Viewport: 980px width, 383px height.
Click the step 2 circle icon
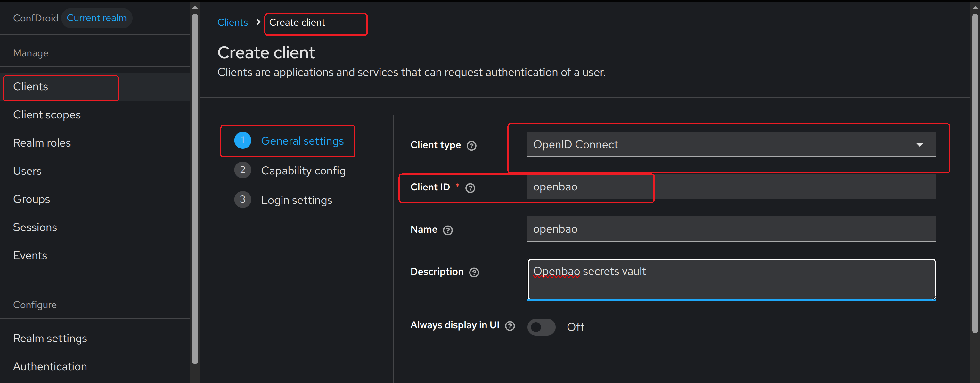coord(242,170)
